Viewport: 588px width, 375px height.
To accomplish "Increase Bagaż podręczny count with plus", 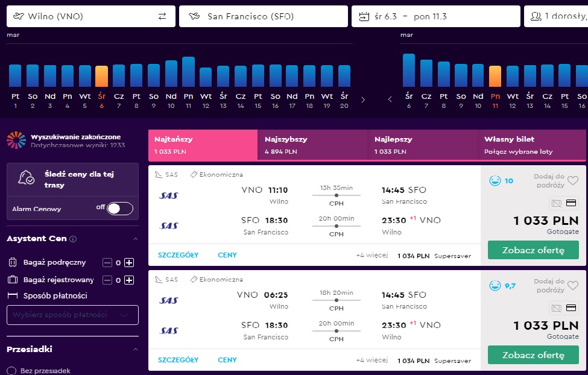I will 129,262.
